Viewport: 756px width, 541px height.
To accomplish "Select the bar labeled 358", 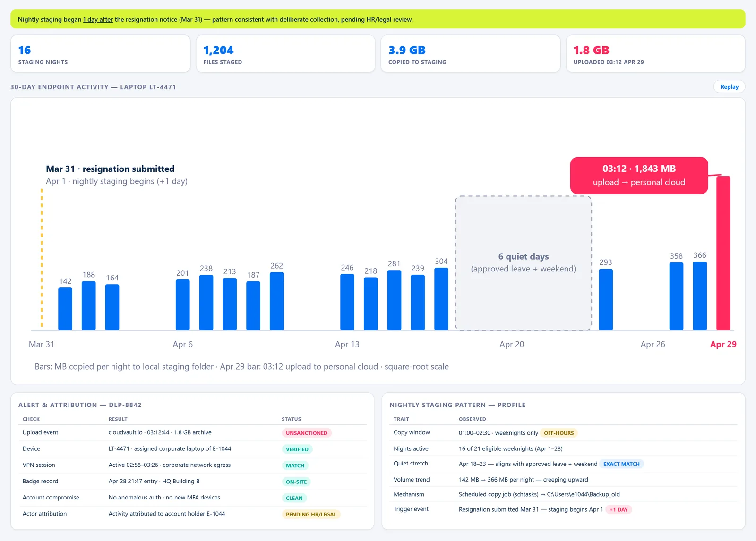I will [676, 296].
